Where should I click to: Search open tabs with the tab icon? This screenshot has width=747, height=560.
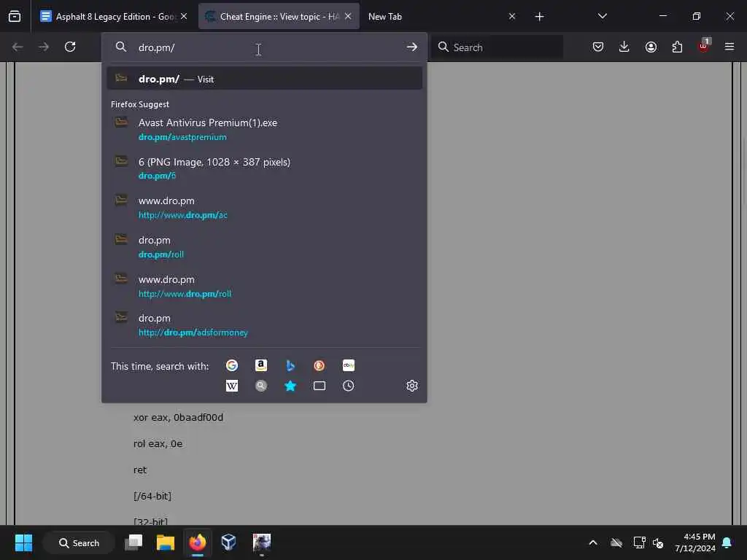point(320,386)
